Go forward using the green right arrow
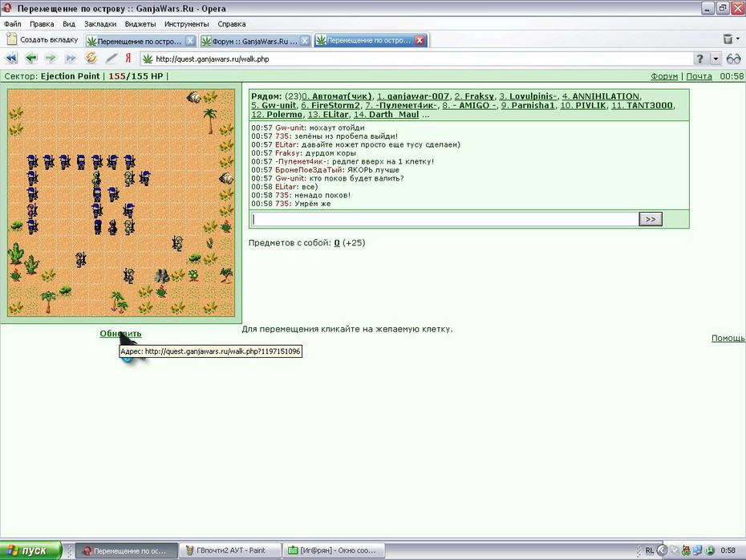 [51, 59]
